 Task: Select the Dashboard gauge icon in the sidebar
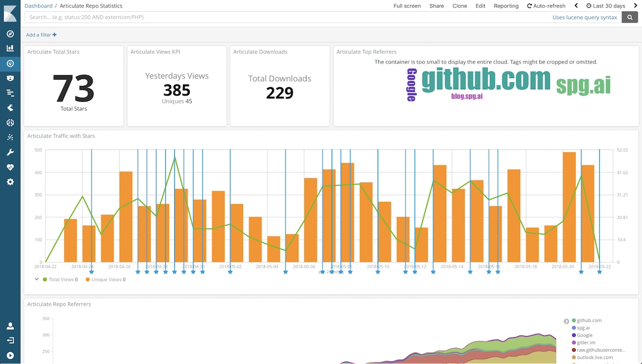coord(10,64)
